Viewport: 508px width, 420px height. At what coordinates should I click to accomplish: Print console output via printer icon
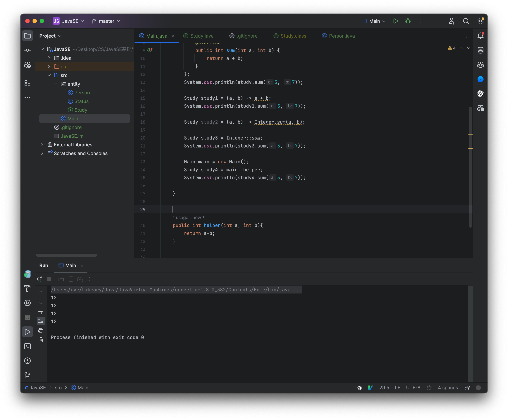[x=41, y=330]
